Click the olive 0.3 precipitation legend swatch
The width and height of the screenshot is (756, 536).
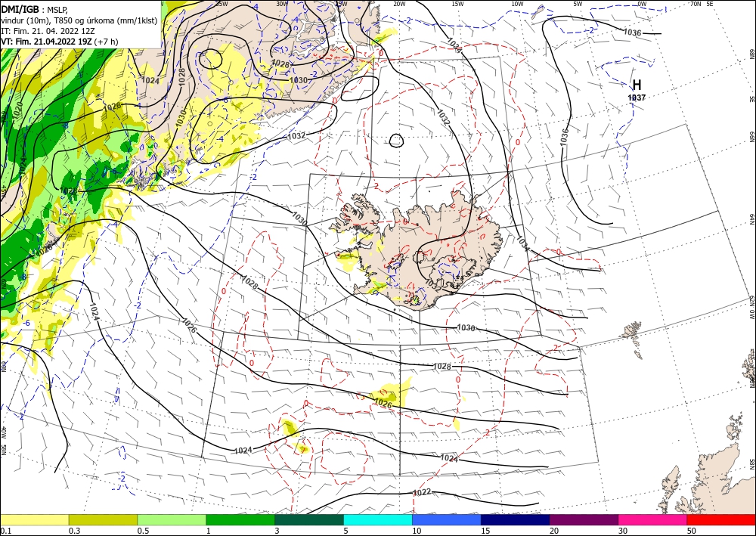coord(103,519)
